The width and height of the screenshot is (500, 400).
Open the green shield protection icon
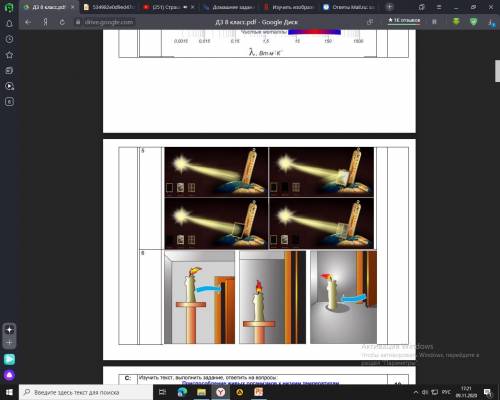(x=473, y=22)
